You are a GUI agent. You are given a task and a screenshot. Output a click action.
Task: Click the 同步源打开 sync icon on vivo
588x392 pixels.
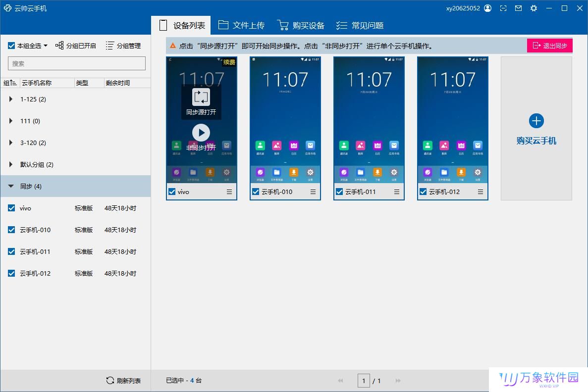tap(201, 97)
